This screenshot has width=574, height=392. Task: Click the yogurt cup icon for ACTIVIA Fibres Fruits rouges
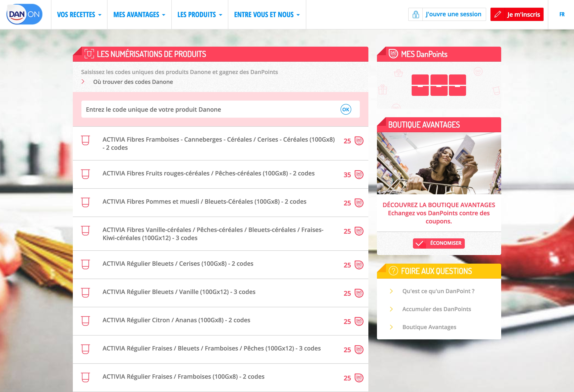(x=85, y=174)
